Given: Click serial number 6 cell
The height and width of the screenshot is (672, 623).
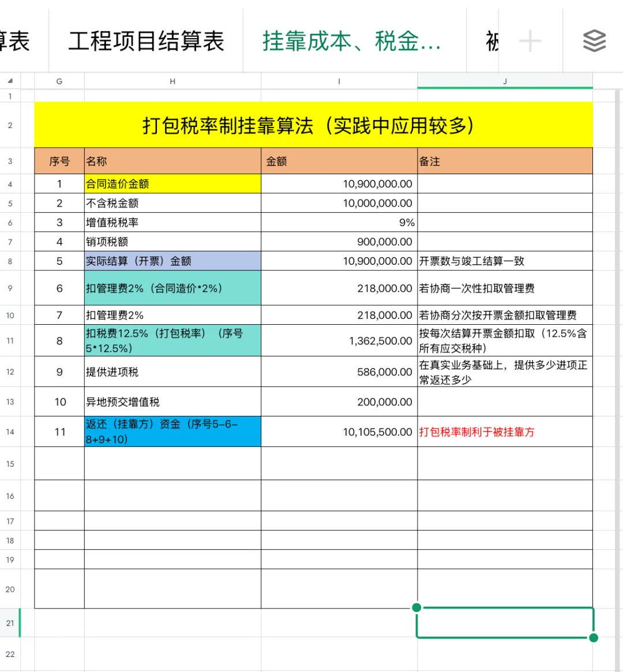Looking at the screenshot, I should point(59,288).
